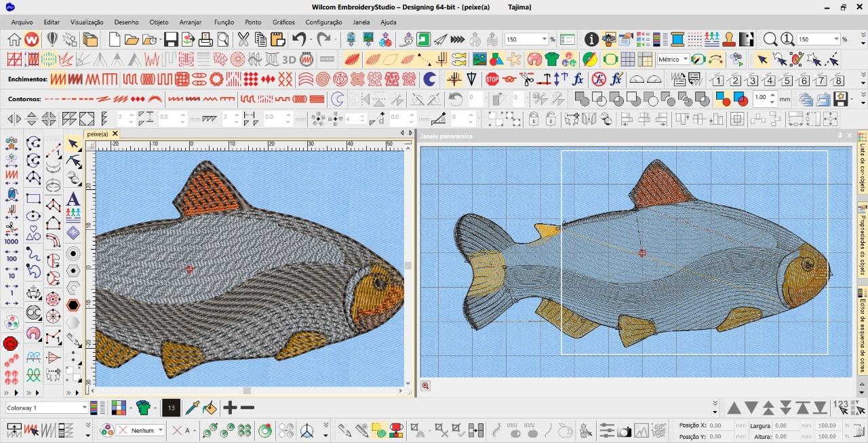Screen dimensions: 868x443
Task: Click the unlock all open padlock icon
Action: [551, 119]
